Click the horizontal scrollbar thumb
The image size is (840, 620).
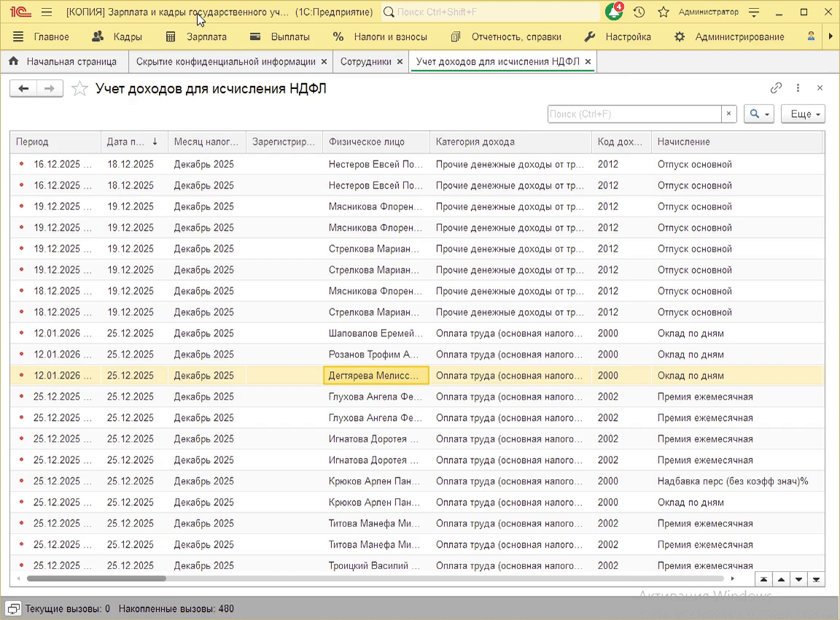coord(96,578)
